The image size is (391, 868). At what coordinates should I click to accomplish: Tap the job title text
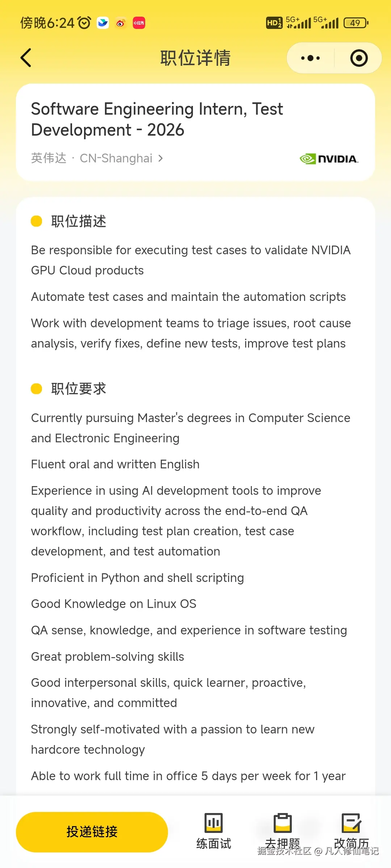click(157, 119)
